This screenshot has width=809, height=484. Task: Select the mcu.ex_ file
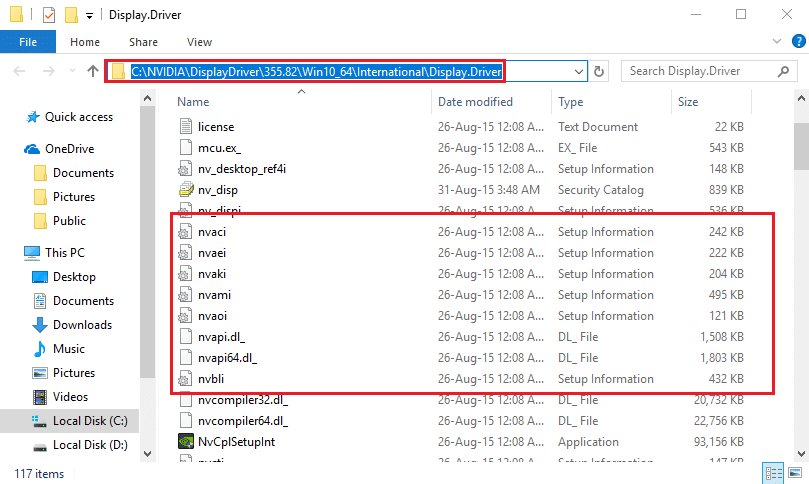click(219, 148)
